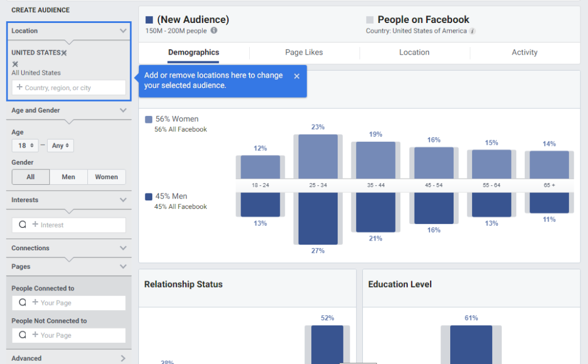Click the 150M - 200M people text
588x364 pixels.
pos(176,31)
